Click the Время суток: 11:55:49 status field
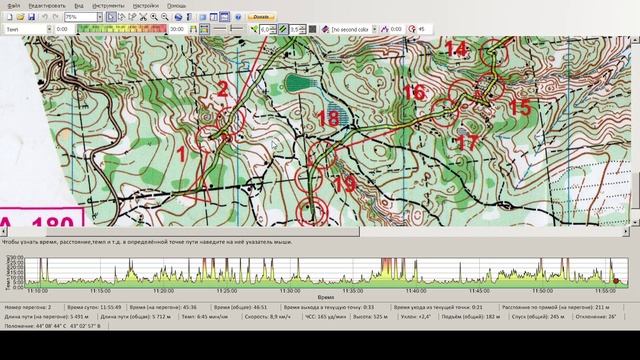Viewport: 640px width, 360px height. pos(94,307)
